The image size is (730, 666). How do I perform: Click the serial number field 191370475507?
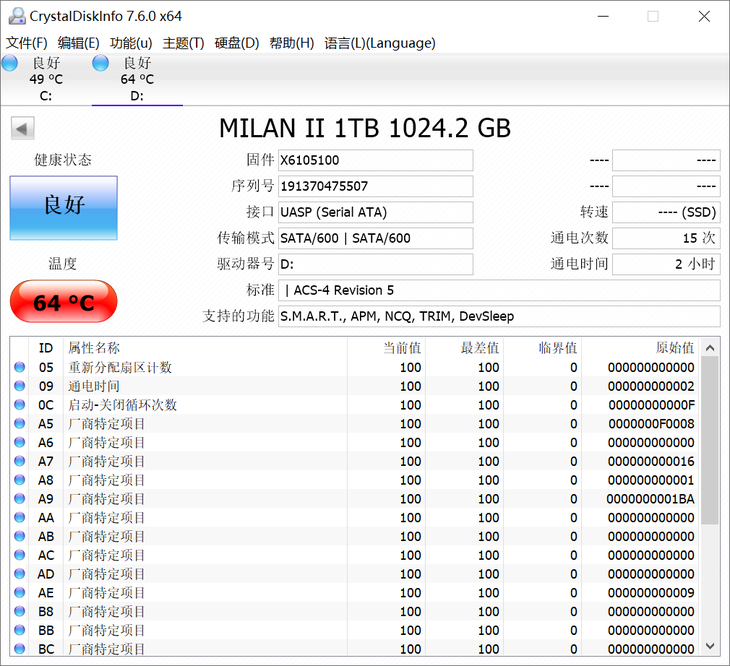click(x=375, y=186)
